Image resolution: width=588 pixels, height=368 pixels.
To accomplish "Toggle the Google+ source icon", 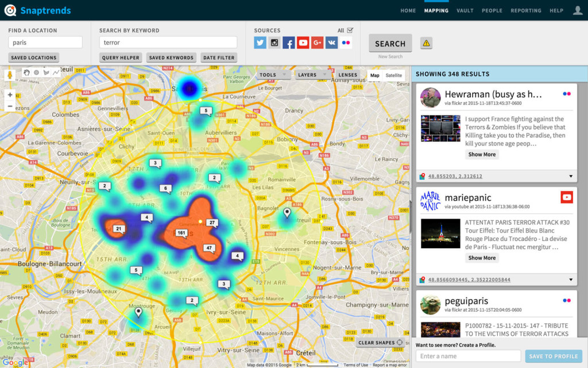I will [317, 43].
